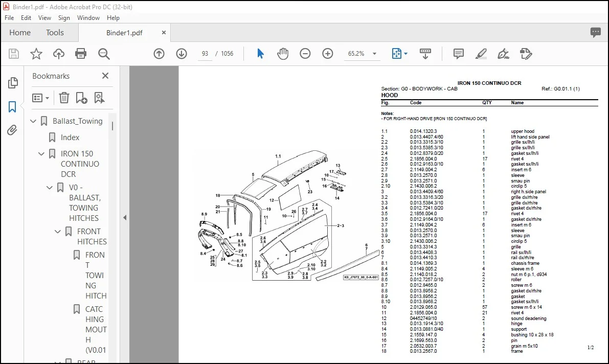Go to next page arrow

click(x=182, y=54)
